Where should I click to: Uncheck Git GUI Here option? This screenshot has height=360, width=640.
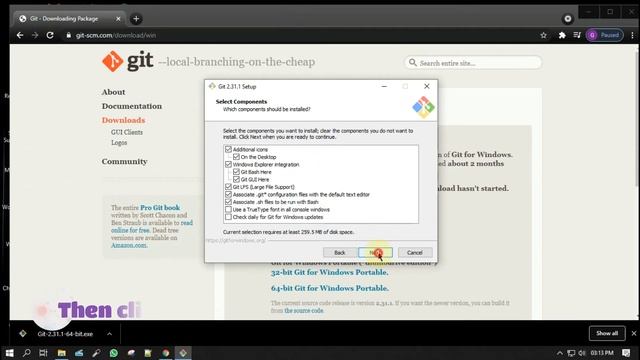(236, 179)
